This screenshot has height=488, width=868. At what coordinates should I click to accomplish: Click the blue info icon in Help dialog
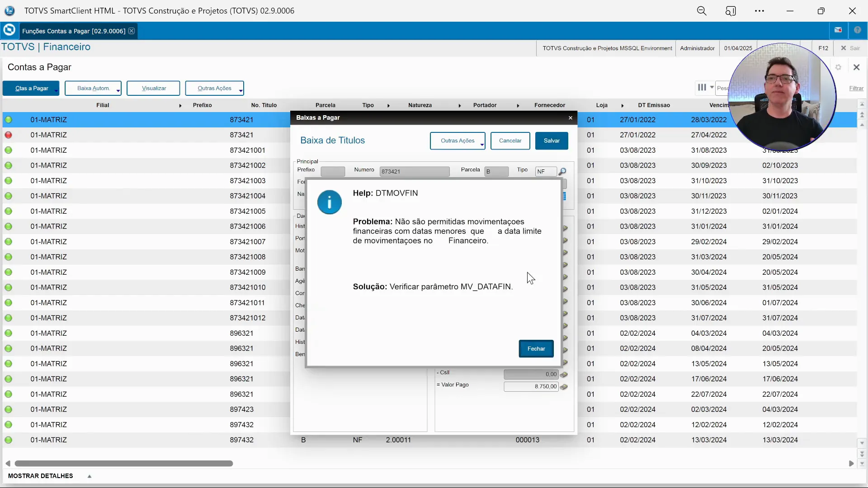(329, 202)
